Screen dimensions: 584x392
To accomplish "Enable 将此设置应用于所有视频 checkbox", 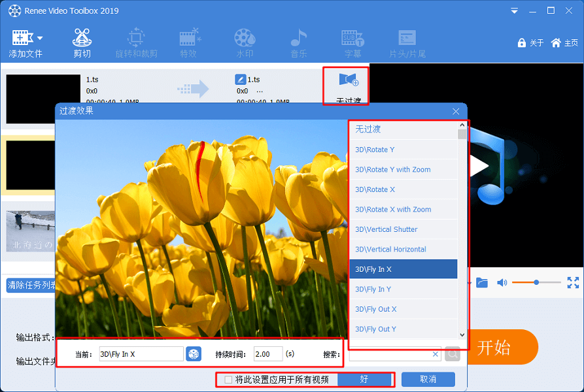I will pyautogui.click(x=228, y=380).
